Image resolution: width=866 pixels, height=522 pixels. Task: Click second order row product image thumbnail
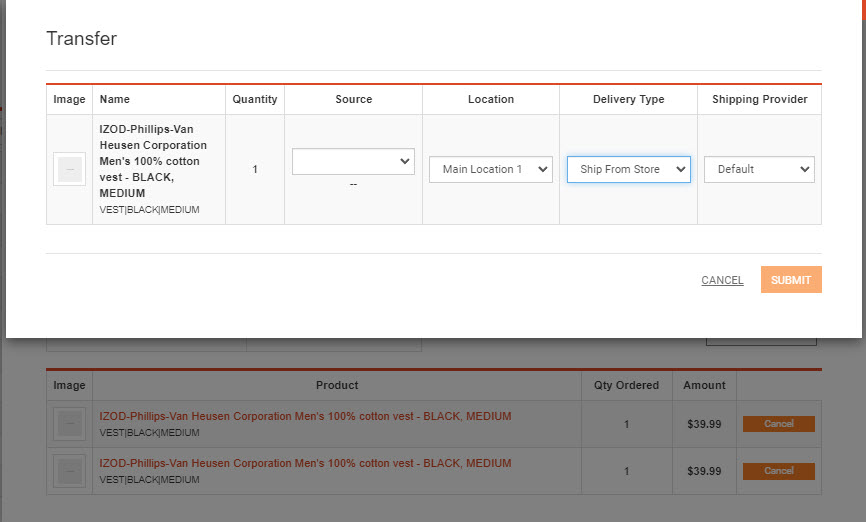(x=70, y=471)
